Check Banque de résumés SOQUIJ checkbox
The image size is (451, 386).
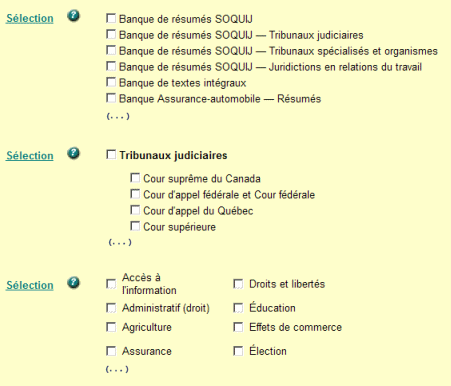(x=111, y=18)
